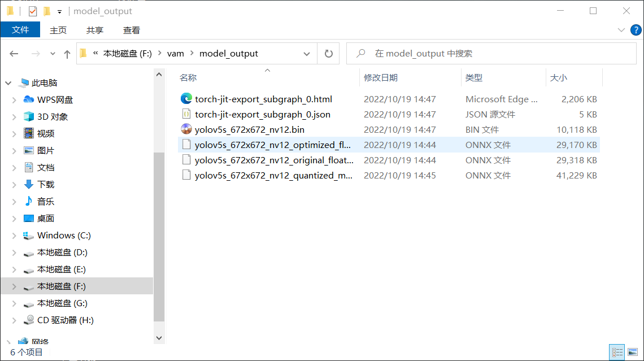Viewport: 644px width, 361px height.
Task: Open the 文件 menu
Action: pos(20,30)
